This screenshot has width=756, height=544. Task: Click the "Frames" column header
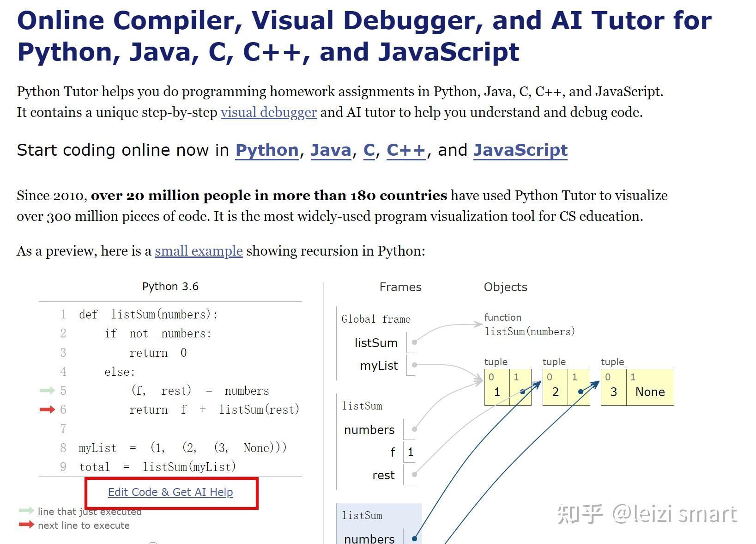(400, 287)
